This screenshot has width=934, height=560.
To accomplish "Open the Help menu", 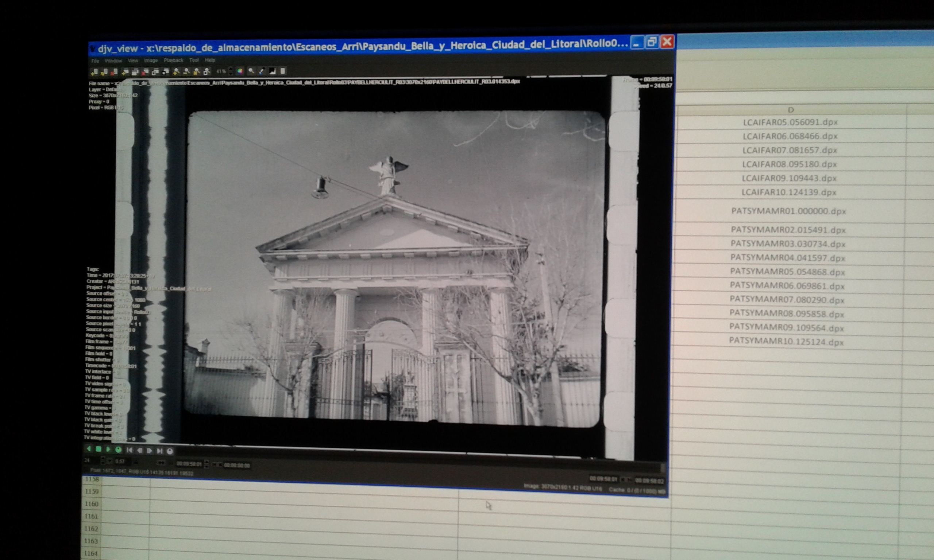I will (210, 60).
